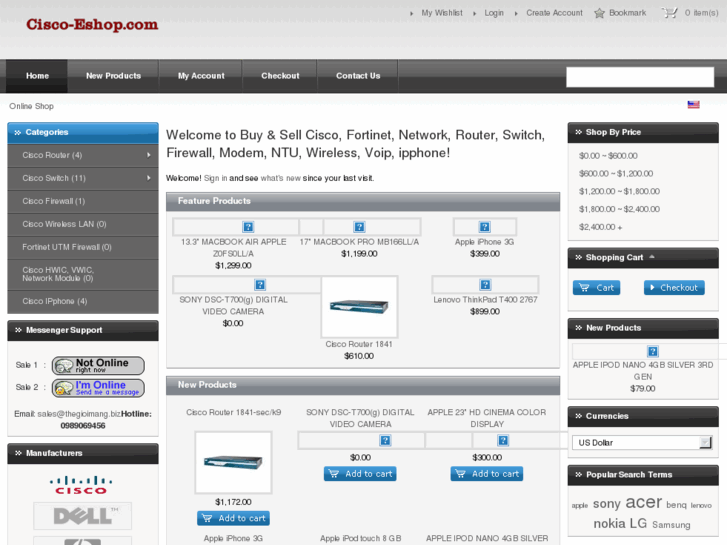Click the Sale 2 I'm Online badge
Image resolution: width=727 pixels, height=545 pixels.
coord(98,388)
